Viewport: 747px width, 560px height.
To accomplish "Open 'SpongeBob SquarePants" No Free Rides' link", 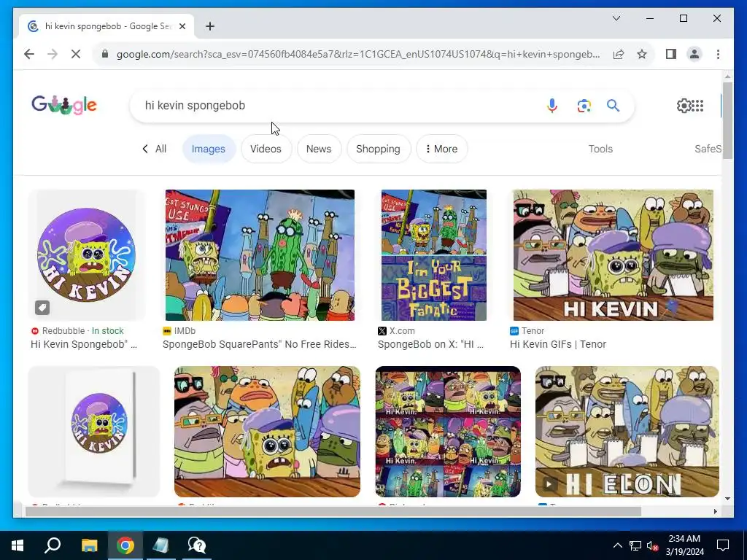I will [260, 344].
